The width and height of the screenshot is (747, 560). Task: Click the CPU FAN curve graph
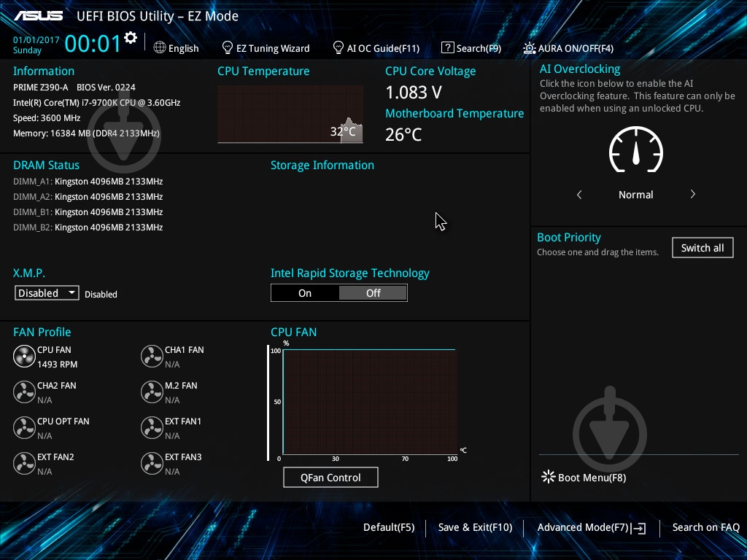[370, 402]
